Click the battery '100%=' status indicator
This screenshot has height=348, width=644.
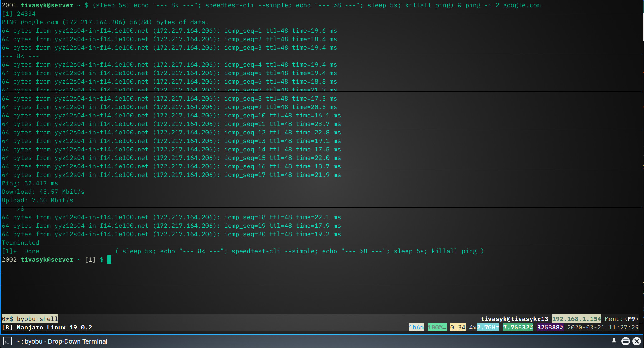click(437, 327)
